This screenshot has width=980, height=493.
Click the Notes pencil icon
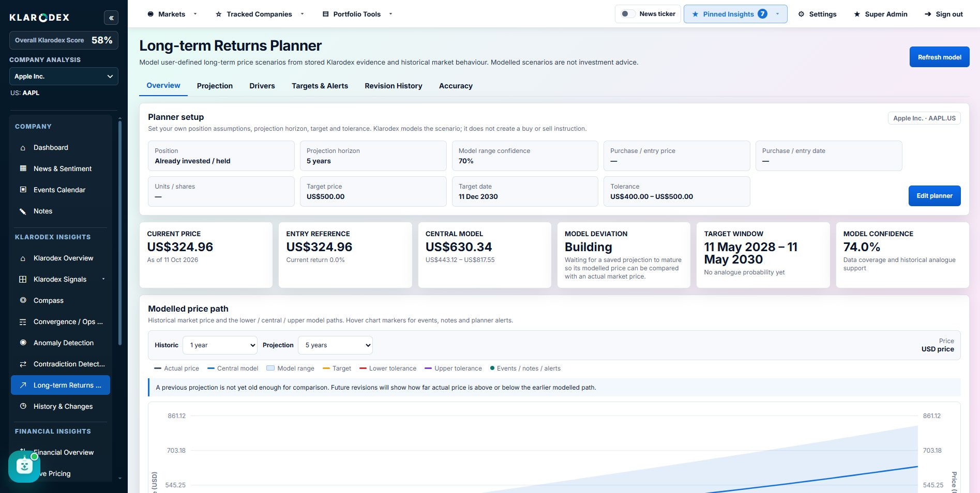tap(23, 211)
